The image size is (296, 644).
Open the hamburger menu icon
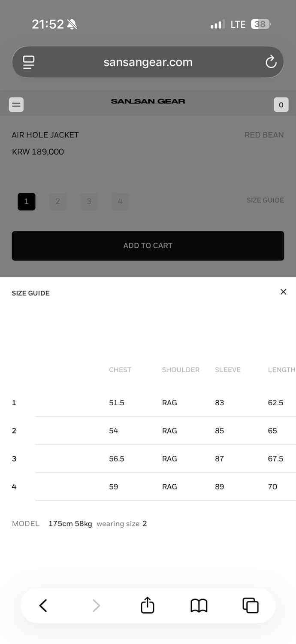coord(16,104)
